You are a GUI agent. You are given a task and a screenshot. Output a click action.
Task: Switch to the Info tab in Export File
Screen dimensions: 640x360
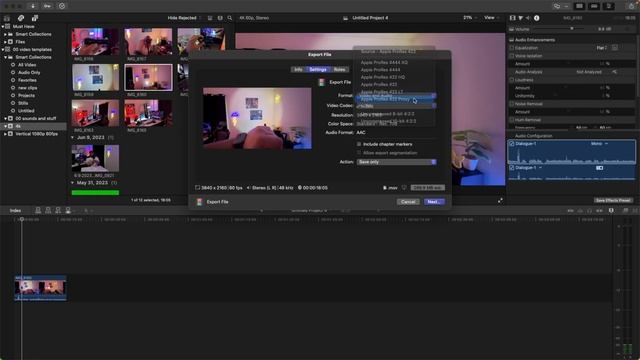[x=298, y=70]
